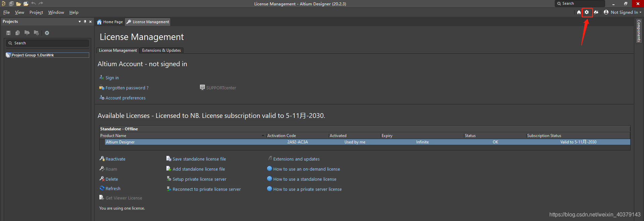Click Reconnect to private license server
Viewport: 644px width, 221px height.
(x=207, y=189)
